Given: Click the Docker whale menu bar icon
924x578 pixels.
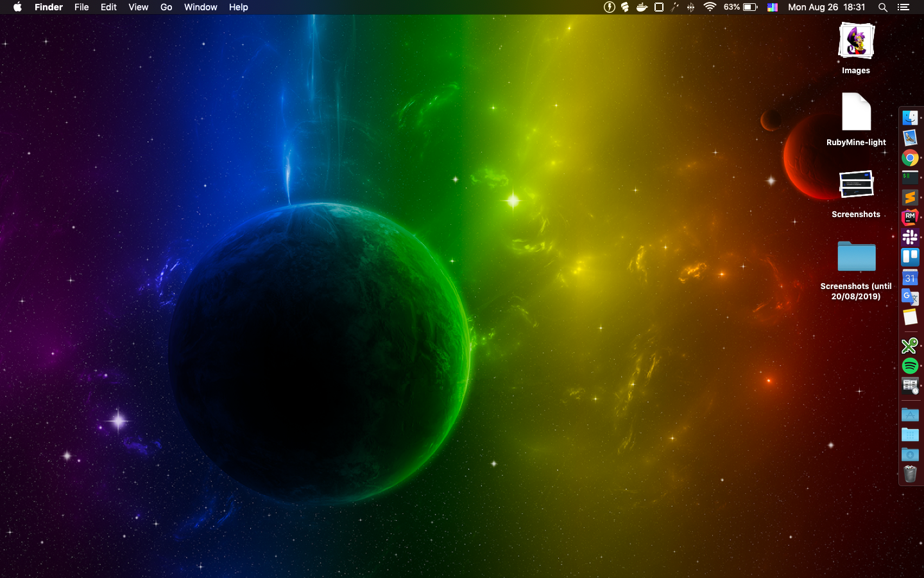Looking at the screenshot, I should [x=642, y=7].
